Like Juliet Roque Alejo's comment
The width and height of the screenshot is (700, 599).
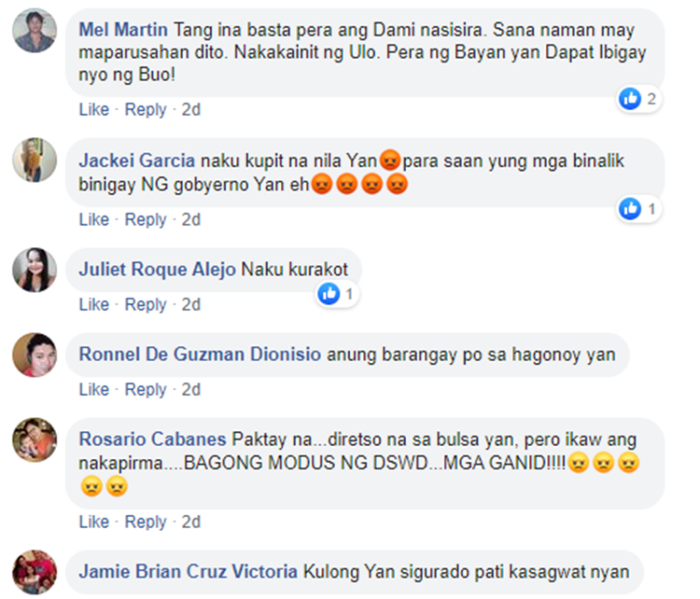tap(94, 304)
